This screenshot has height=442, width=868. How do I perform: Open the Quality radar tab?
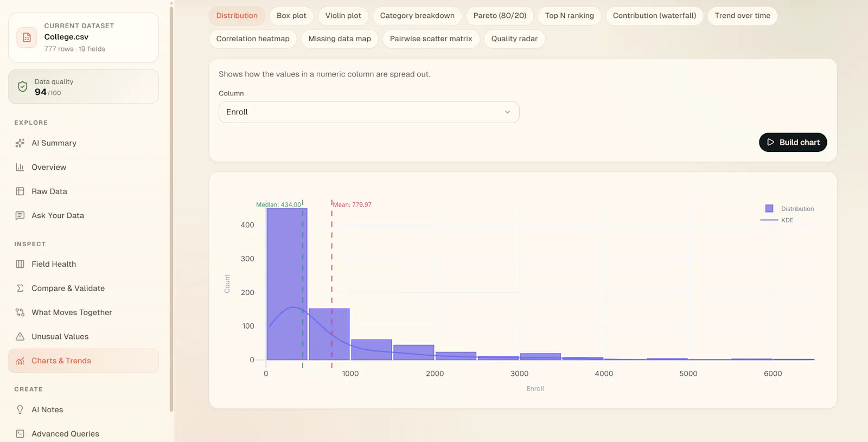[x=514, y=39]
